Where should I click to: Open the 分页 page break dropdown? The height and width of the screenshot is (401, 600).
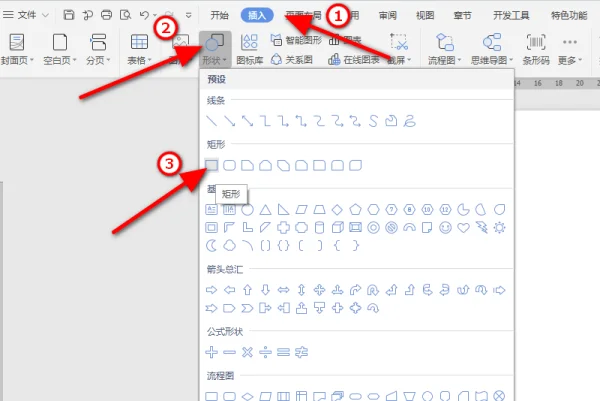tap(98, 49)
